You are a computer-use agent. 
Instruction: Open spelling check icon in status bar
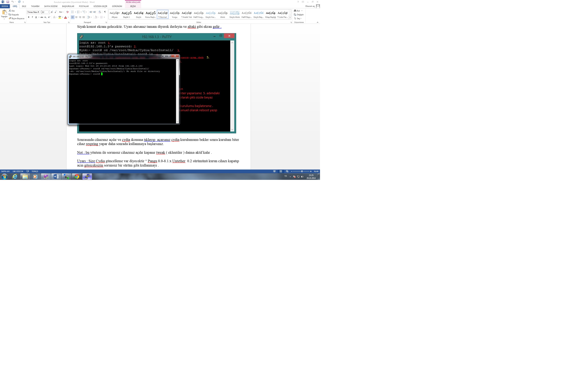click(28, 171)
